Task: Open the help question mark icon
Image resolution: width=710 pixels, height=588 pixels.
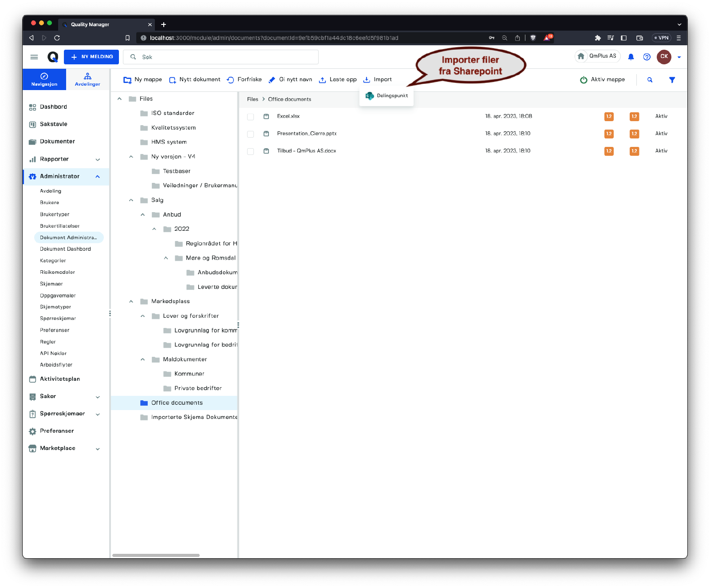Action: tap(647, 57)
